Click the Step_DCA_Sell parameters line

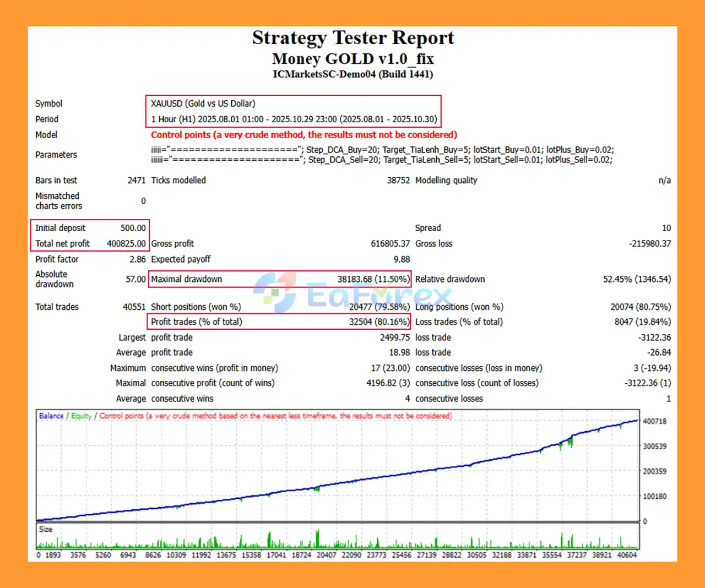click(x=381, y=160)
